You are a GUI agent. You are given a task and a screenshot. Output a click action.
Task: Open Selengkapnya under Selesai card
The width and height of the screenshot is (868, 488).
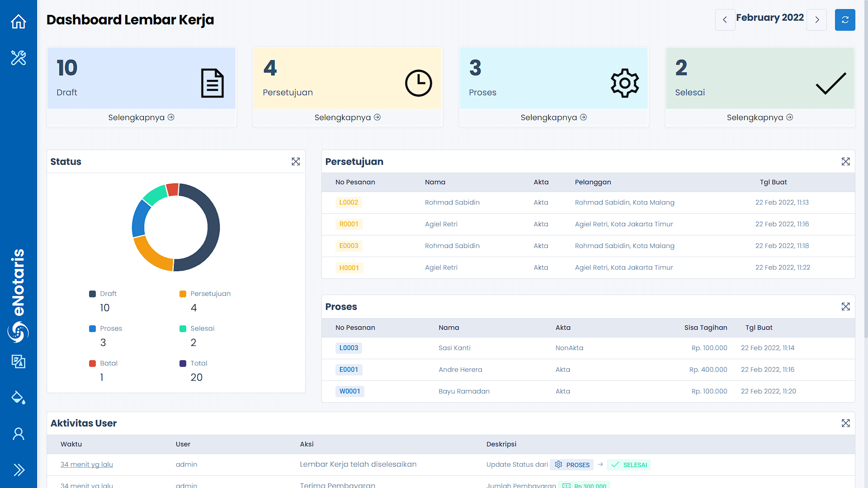point(760,117)
